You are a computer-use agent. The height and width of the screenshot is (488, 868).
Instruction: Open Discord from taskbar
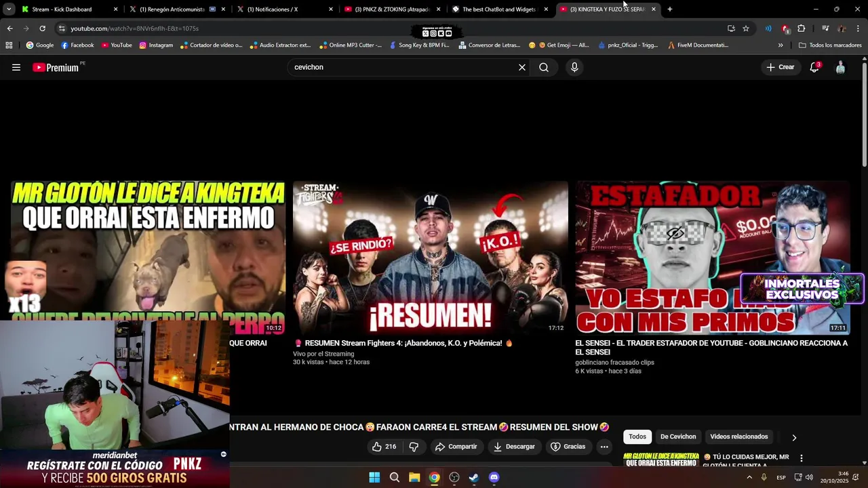(x=494, y=477)
